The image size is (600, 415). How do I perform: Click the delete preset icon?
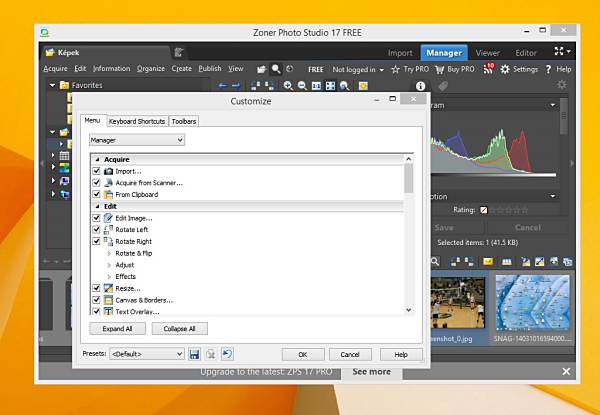coord(210,354)
